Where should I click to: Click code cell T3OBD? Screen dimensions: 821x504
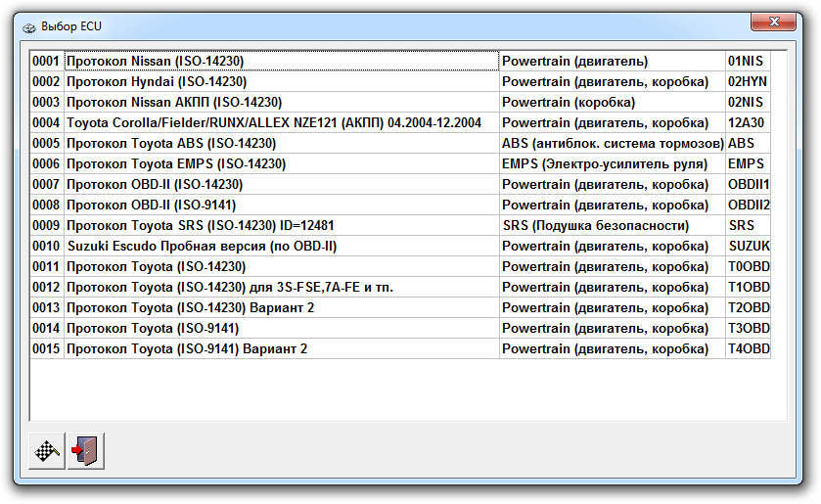pyautogui.click(x=748, y=328)
